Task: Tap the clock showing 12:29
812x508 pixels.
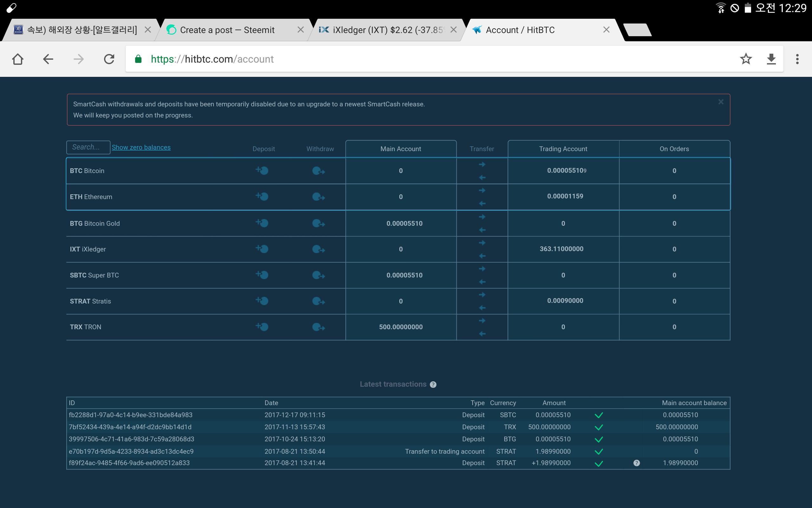Action: pos(793,8)
